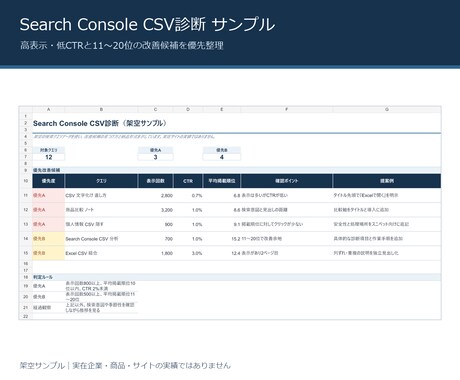Click row number 22 header
Image resolution: width=460 pixels, height=380 pixels.
pos(26,316)
